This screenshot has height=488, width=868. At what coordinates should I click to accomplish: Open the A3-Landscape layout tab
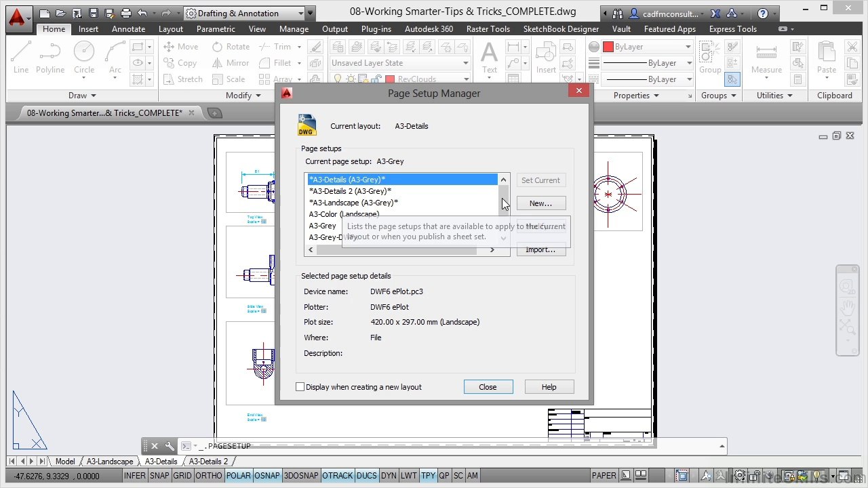[x=110, y=462]
